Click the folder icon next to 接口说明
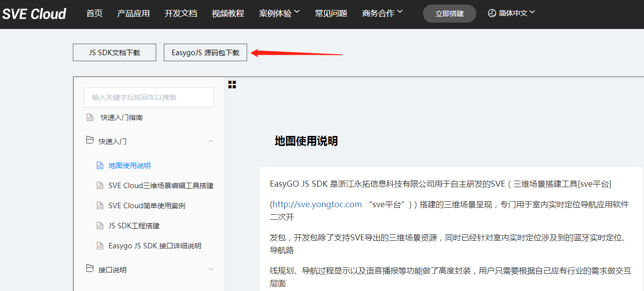Image resolution: width=644 pixels, height=291 pixels. pos(88,269)
